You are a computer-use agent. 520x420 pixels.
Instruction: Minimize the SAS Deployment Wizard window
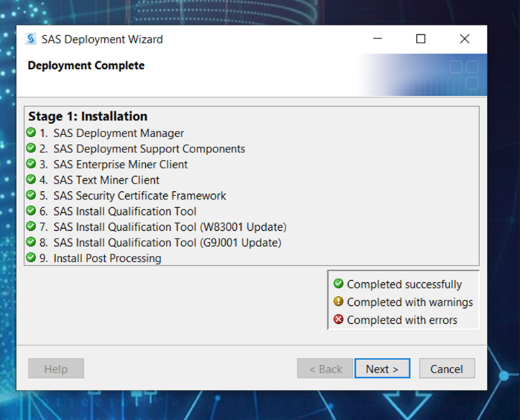tap(377, 39)
